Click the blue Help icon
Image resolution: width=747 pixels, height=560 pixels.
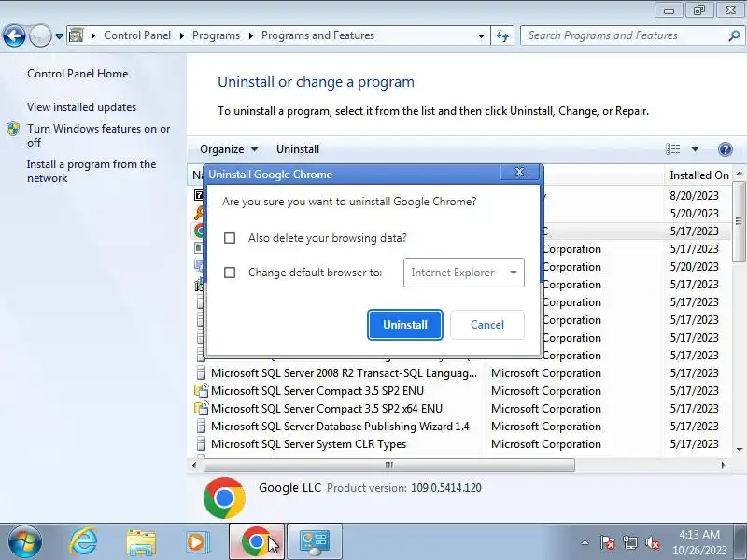(x=726, y=149)
